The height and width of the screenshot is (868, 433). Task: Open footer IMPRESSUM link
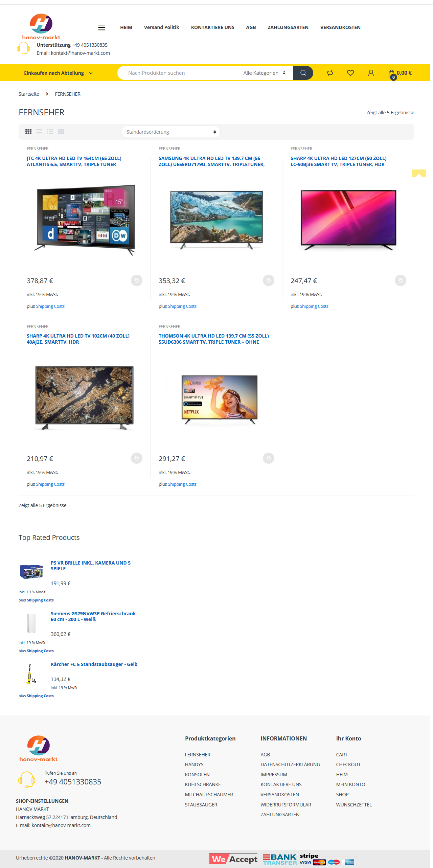point(274,775)
